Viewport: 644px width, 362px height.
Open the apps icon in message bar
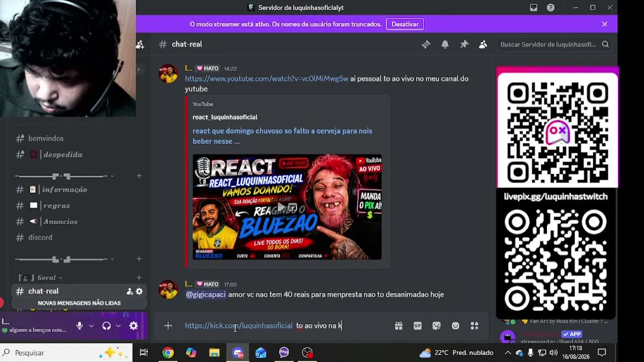(x=474, y=326)
